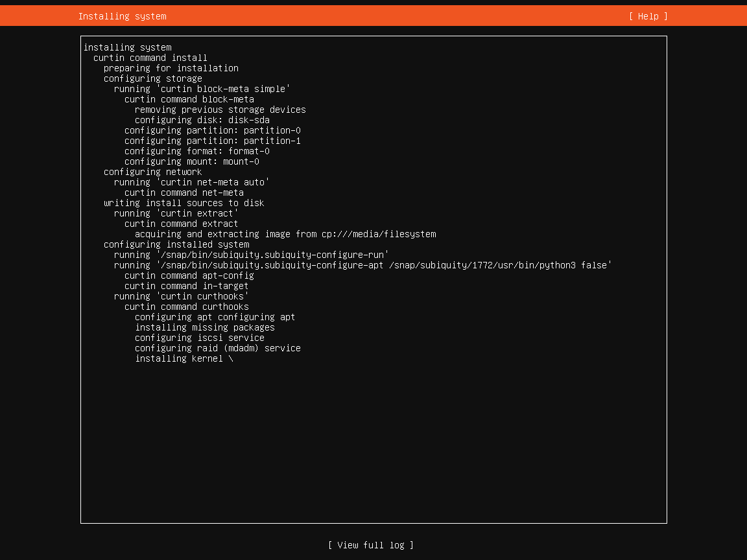Click the 'installing kernel' progress line
747x560 pixels.
click(x=184, y=358)
